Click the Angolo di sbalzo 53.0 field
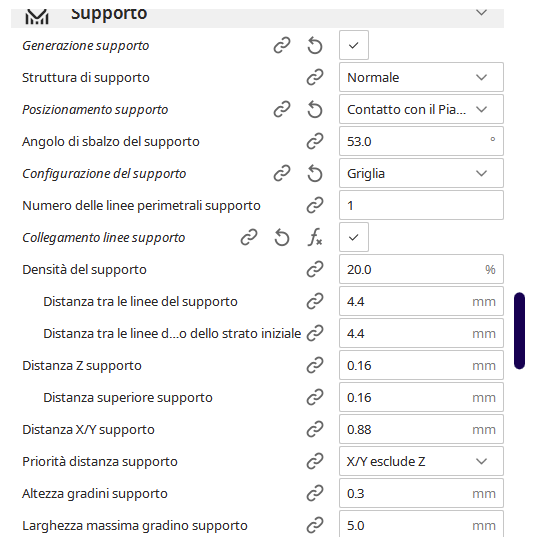This screenshot has width=535, height=537. point(421,141)
